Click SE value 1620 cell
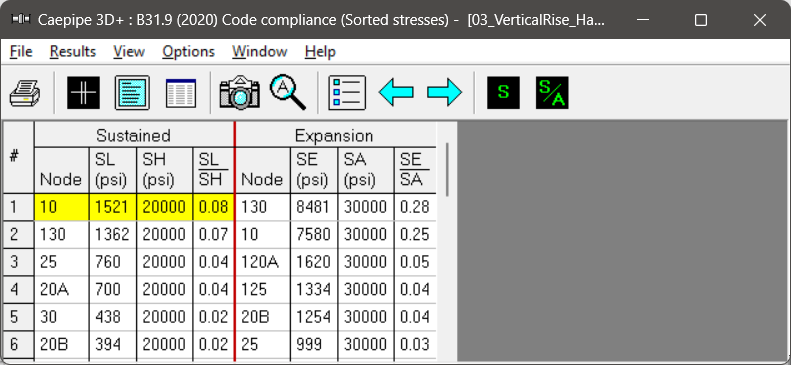 click(314, 262)
